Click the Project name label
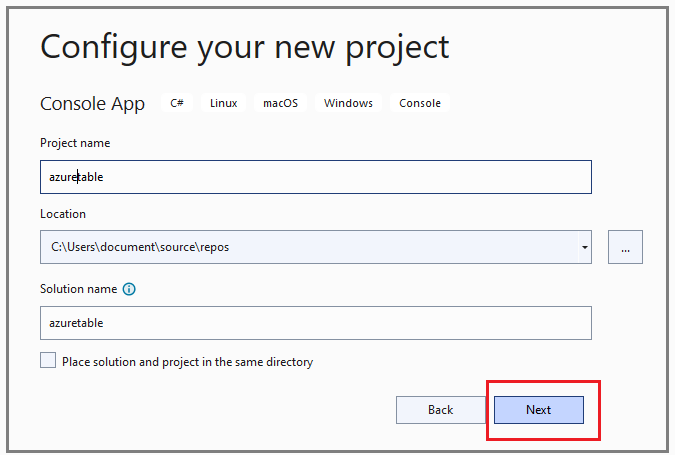The height and width of the screenshot is (455, 675). [75, 143]
